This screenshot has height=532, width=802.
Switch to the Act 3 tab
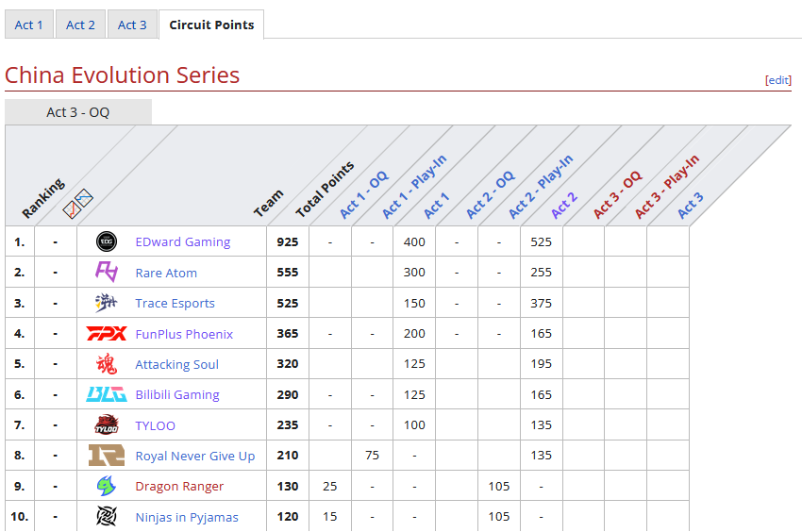(132, 25)
